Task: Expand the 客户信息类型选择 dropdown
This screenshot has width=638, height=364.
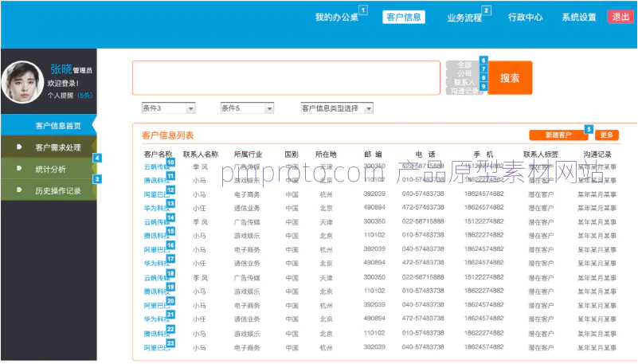Action: (337, 108)
